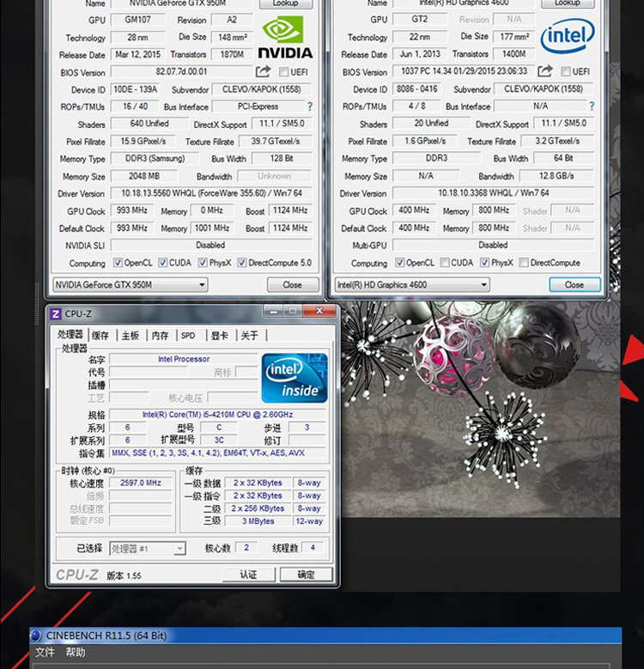
Task: Switch to the 主板 tab in CPU-Z
Action: pyautogui.click(x=131, y=335)
